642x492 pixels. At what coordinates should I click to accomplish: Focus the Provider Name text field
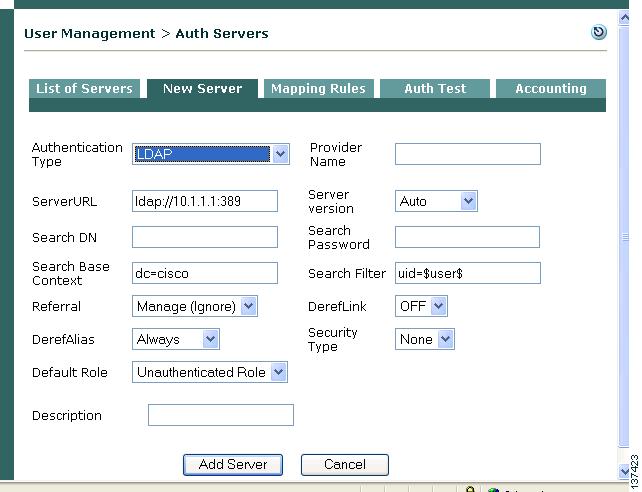pyautogui.click(x=467, y=154)
